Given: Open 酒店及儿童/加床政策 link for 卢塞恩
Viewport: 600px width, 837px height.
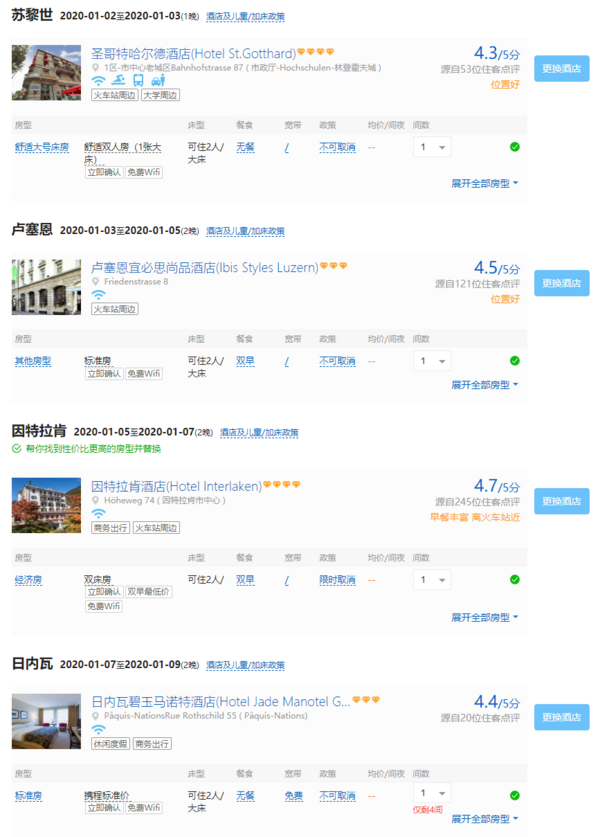Looking at the screenshot, I should point(246,231).
